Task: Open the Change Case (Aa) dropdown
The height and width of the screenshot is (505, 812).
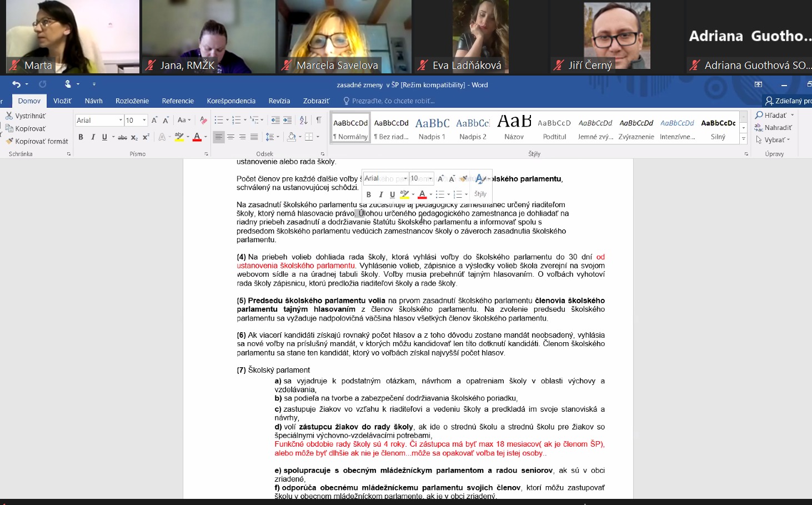Action: [x=184, y=120]
